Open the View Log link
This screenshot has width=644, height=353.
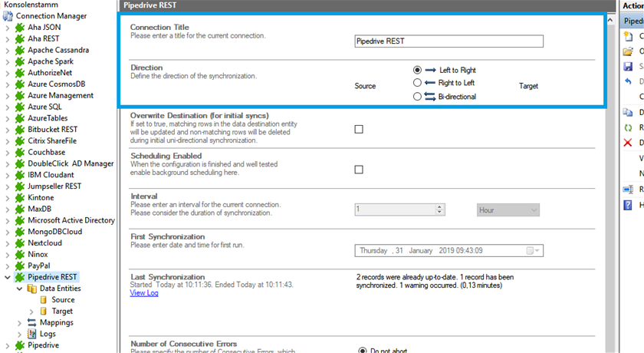(x=144, y=293)
